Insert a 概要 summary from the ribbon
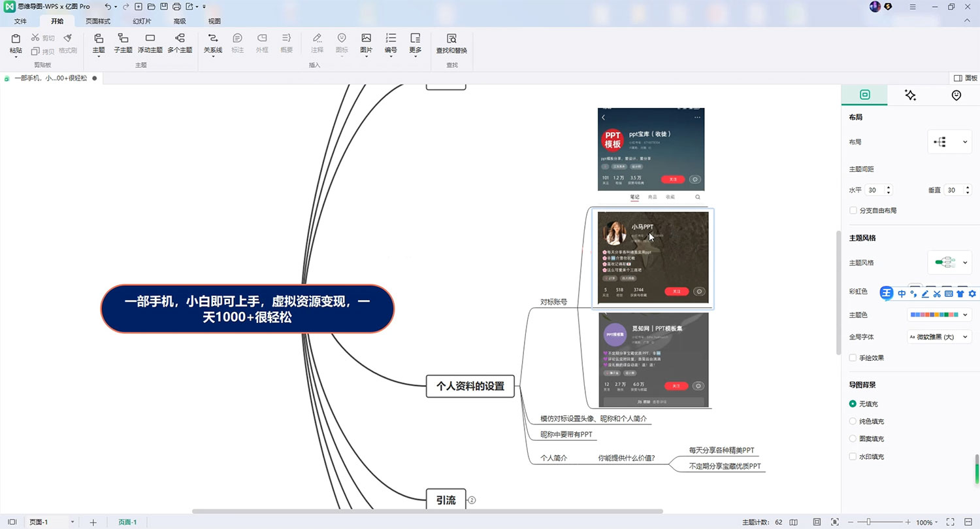 286,43
